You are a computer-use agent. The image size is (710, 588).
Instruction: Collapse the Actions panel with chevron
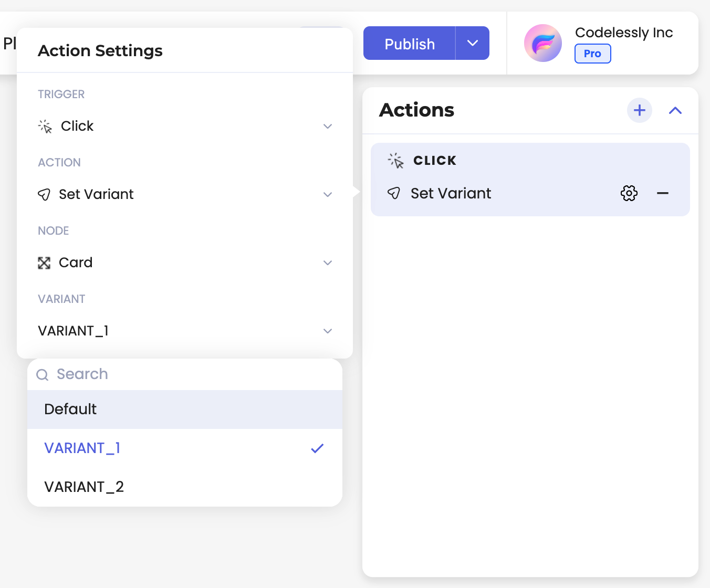675,110
